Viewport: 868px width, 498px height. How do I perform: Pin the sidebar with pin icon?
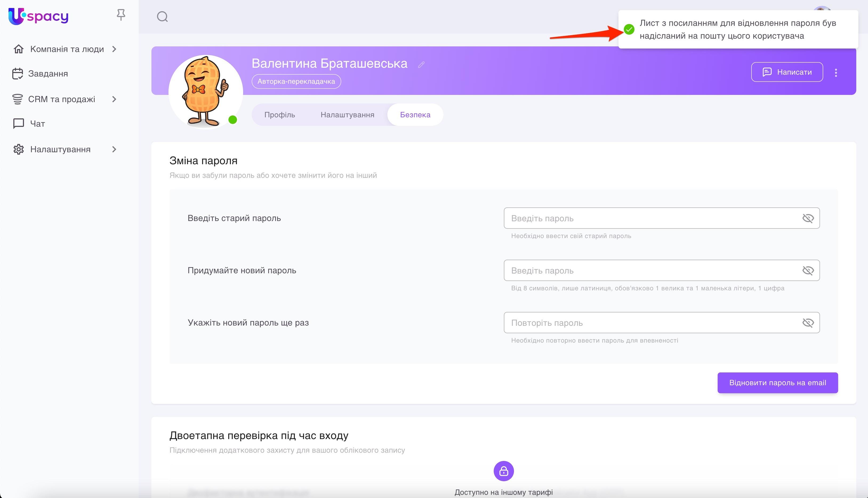[x=121, y=15]
